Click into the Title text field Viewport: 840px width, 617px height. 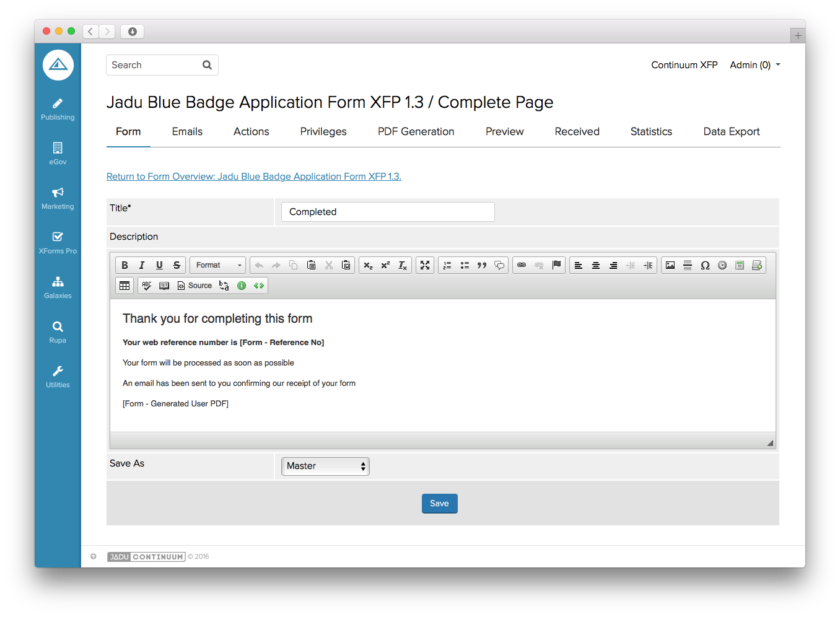388,212
